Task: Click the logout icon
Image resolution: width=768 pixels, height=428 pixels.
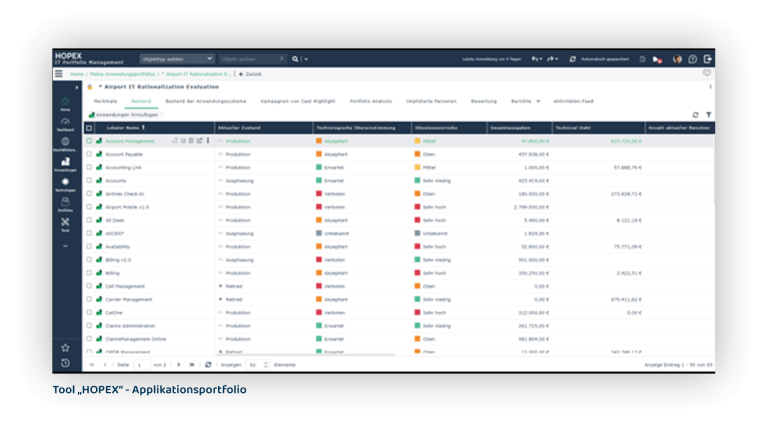Action: click(x=708, y=59)
